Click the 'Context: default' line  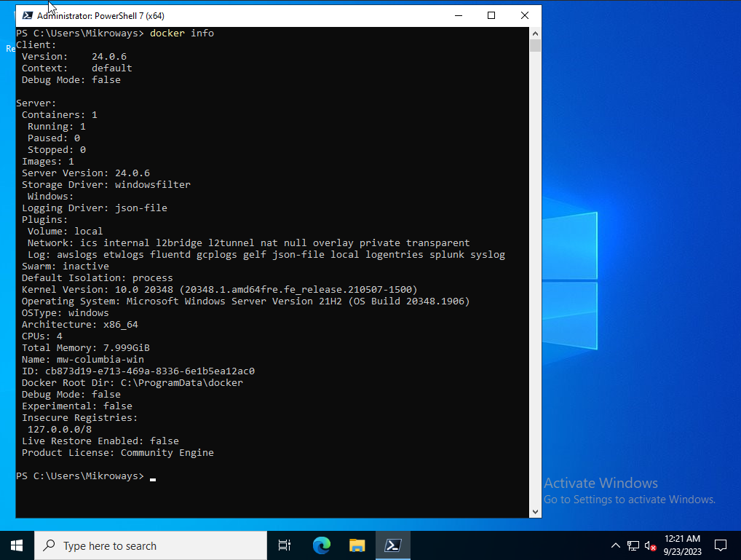(77, 68)
